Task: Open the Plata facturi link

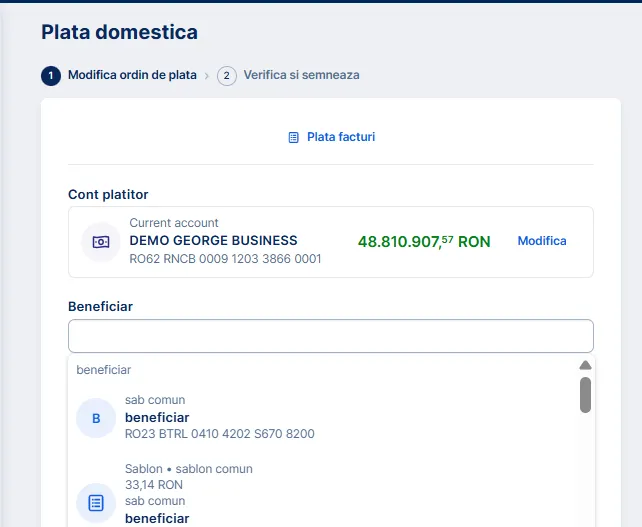Action: click(x=340, y=137)
